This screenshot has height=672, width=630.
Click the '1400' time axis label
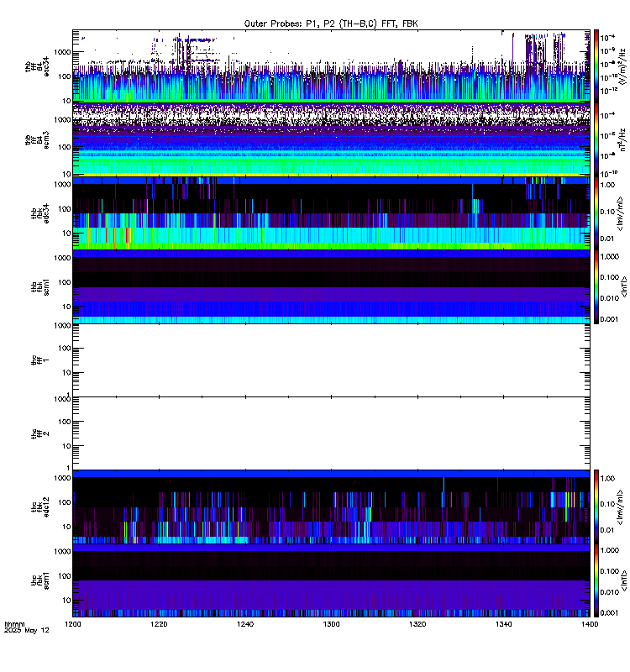[x=590, y=624]
